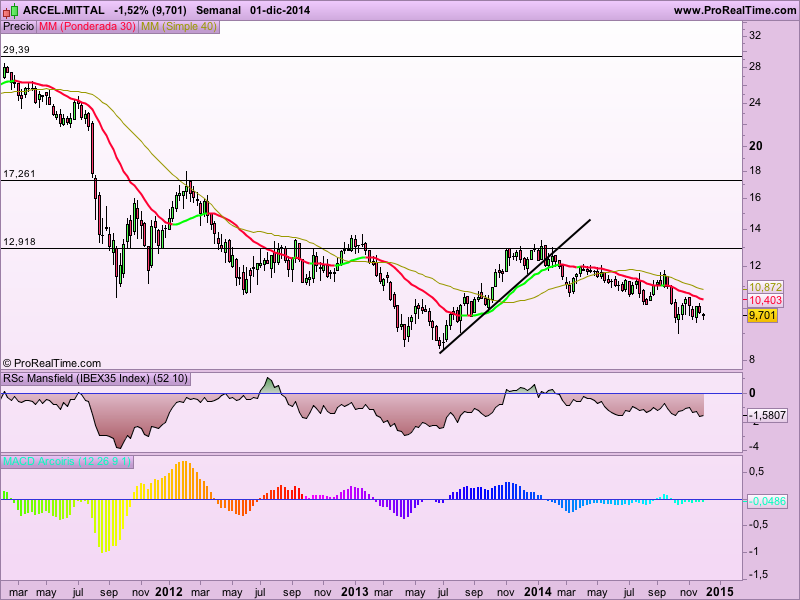This screenshot has height=600, width=800.
Task: Click the 10,403 weighted average price tag
Action: coord(765,301)
